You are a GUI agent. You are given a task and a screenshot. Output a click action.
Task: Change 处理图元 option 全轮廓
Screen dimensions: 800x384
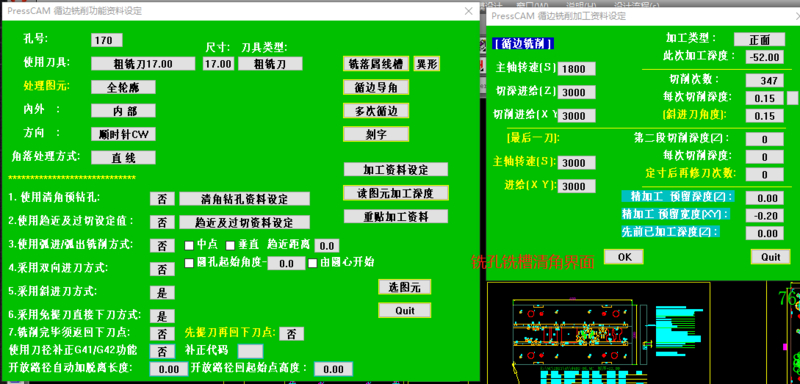pos(123,87)
